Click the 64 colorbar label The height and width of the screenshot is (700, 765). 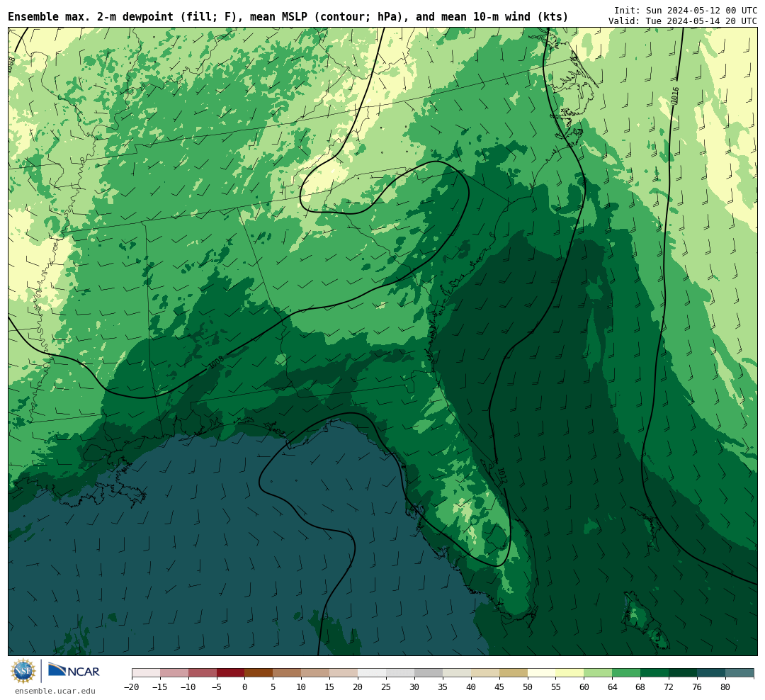(613, 687)
